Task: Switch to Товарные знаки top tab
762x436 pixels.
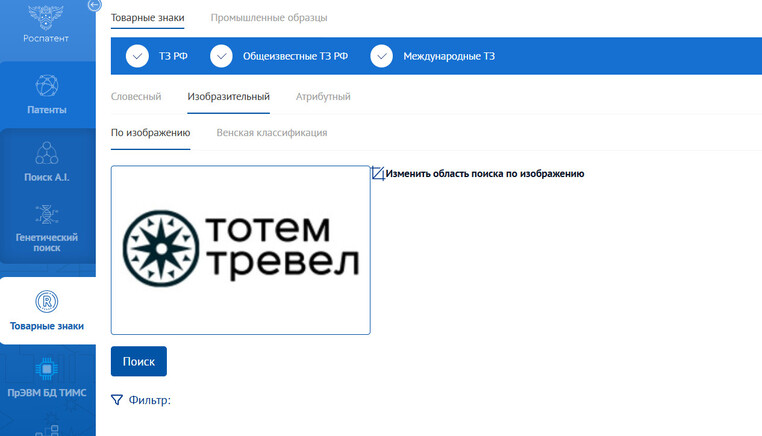Action: tap(147, 17)
